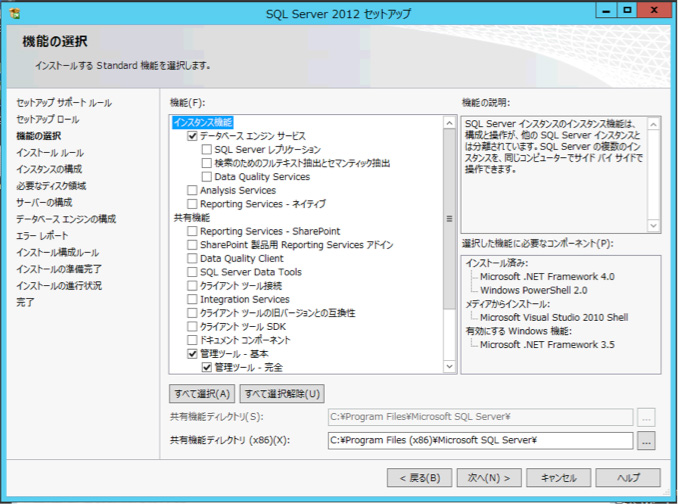The image size is (678, 504).
Task: Select the インスタンス機能 tree heading
Action: pos(203,122)
